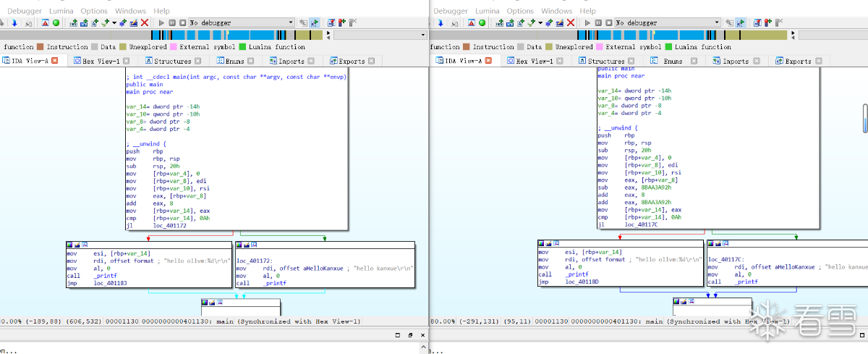The width and height of the screenshot is (868, 354).
Task: Open the 'No debugger' dropdown in left window
Action: [x=242, y=23]
